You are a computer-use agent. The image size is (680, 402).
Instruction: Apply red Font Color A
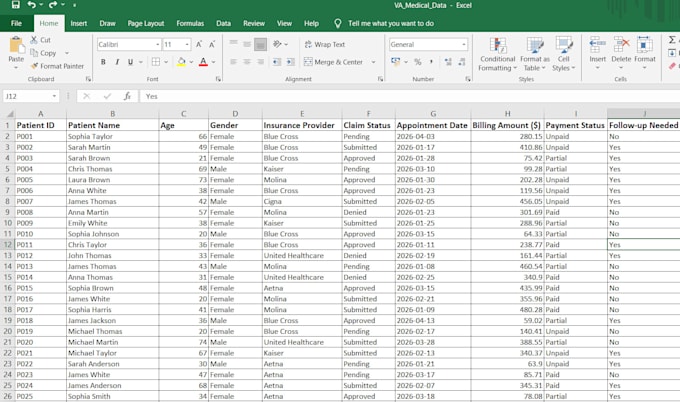203,62
